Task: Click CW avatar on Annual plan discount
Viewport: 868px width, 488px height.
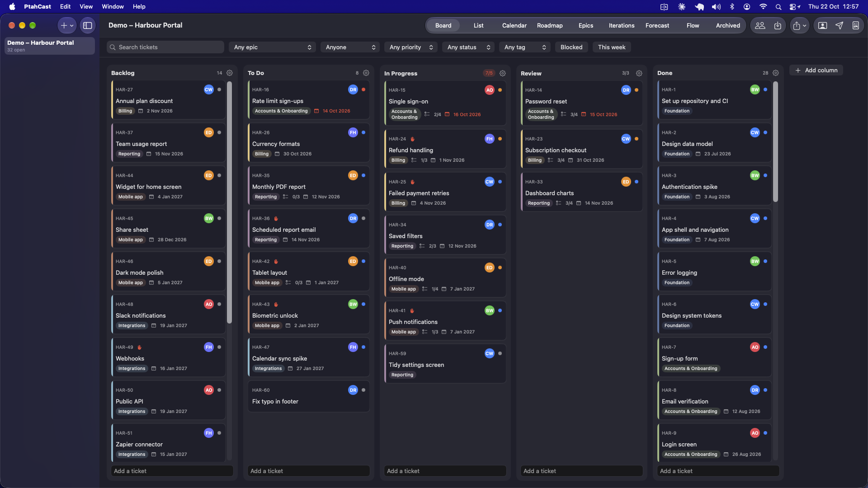Action: click(208, 89)
